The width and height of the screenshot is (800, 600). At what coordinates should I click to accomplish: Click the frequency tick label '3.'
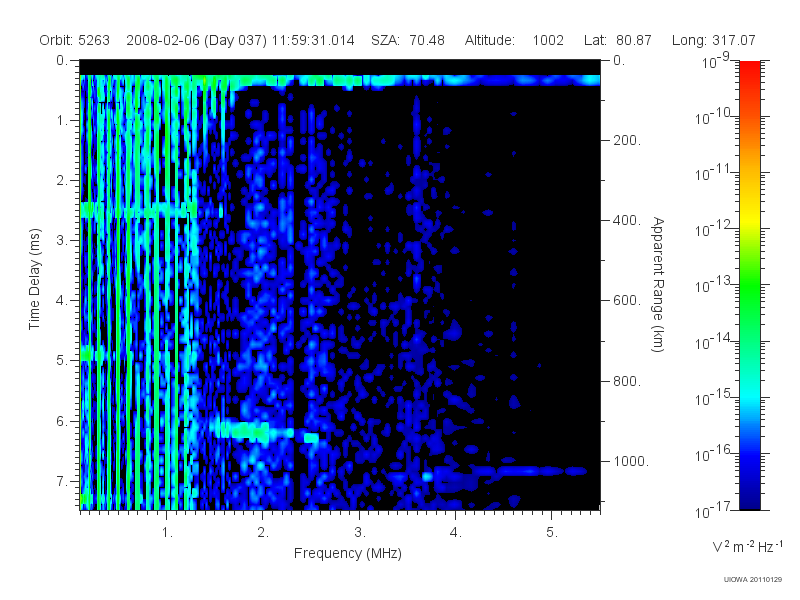point(360,533)
